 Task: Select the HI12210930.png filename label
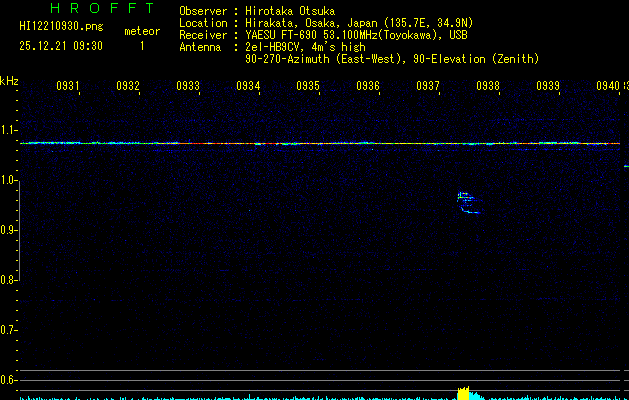point(58,31)
